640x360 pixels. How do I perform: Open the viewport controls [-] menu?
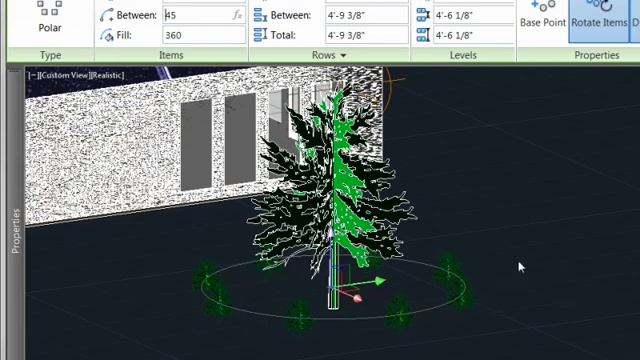(33, 75)
